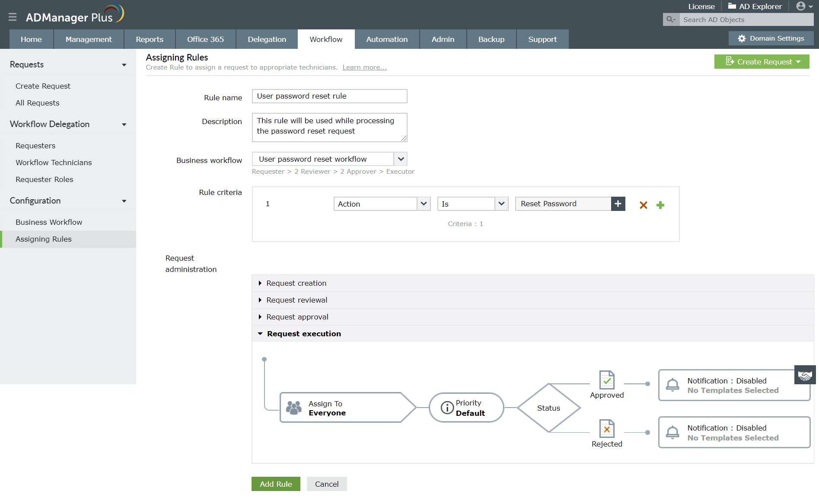Delete the rule criterion using the red X
Image resolution: width=819 pixels, height=504 pixels.
644,205
